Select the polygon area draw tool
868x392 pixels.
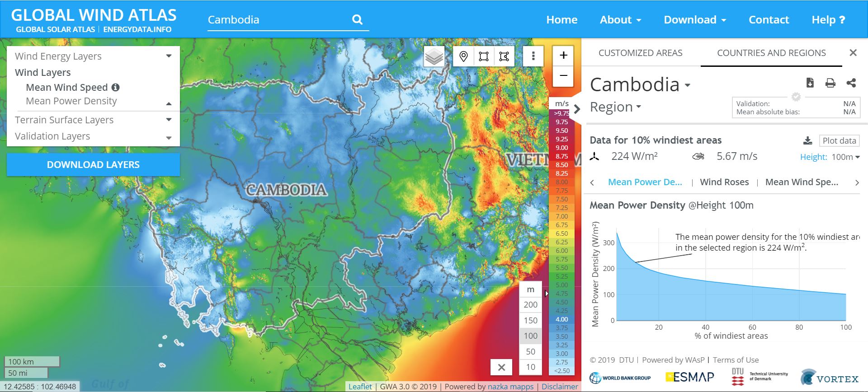coord(504,56)
